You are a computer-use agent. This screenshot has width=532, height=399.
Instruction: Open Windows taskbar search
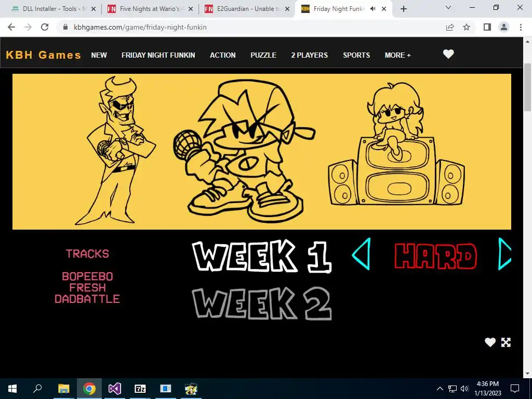click(x=37, y=389)
